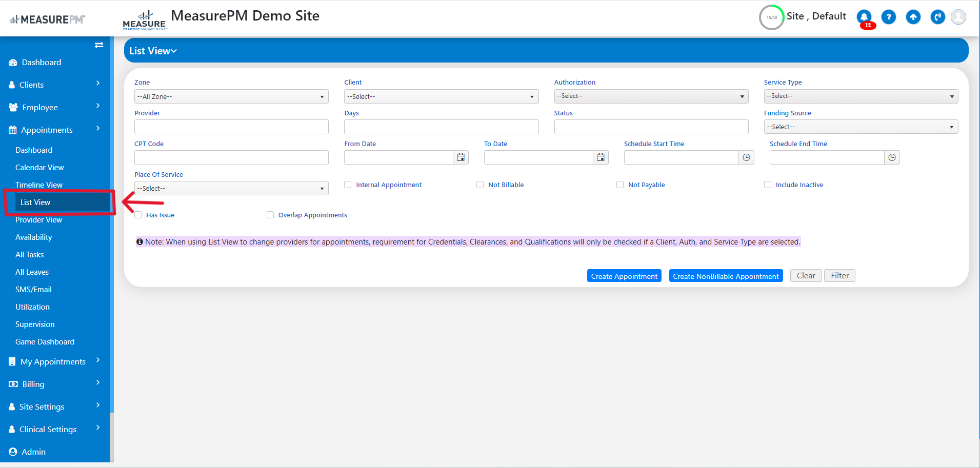Viewport: 980px width, 468px height.
Task: Open Availability page
Action: point(34,237)
